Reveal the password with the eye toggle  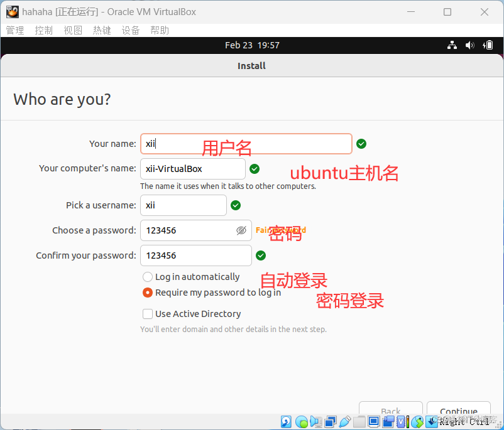tap(241, 230)
